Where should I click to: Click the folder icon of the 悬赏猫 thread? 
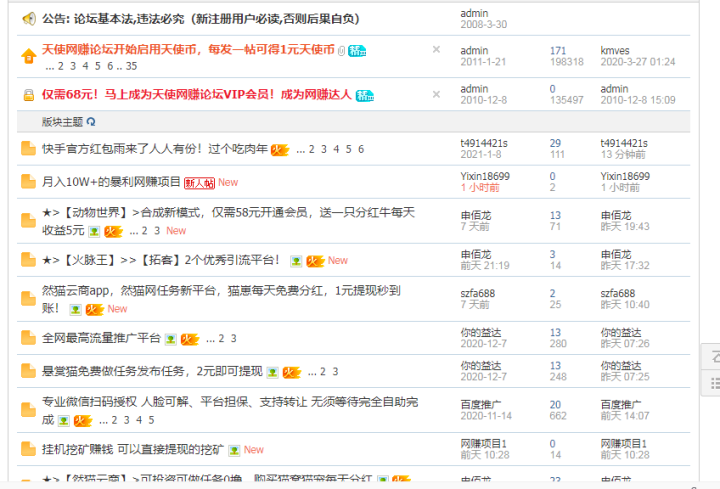click(x=28, y=371)
